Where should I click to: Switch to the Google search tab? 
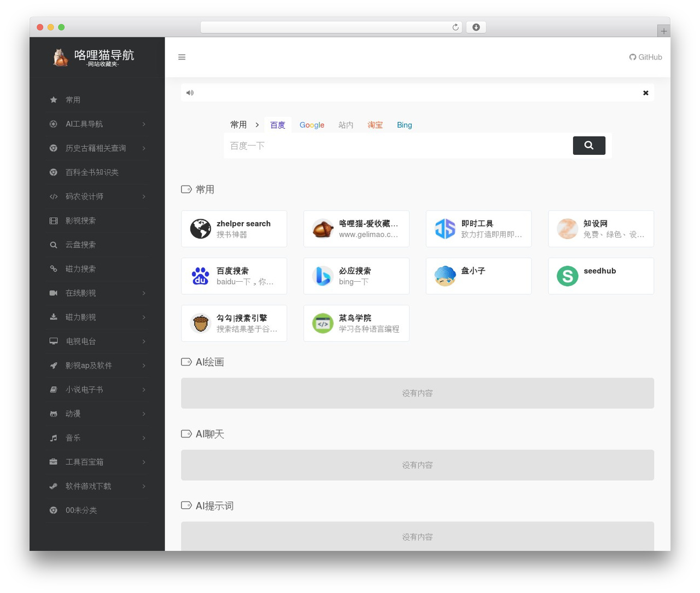(x=312, y=125)
